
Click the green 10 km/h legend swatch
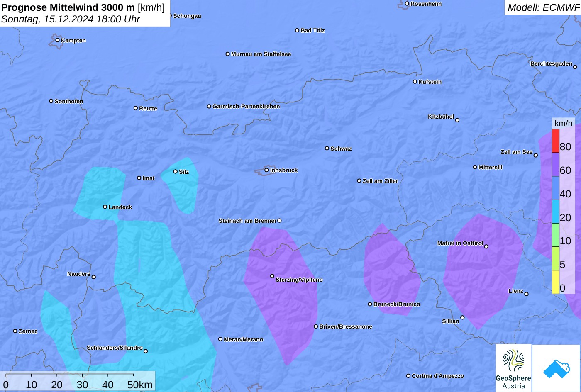pos(555,235)
